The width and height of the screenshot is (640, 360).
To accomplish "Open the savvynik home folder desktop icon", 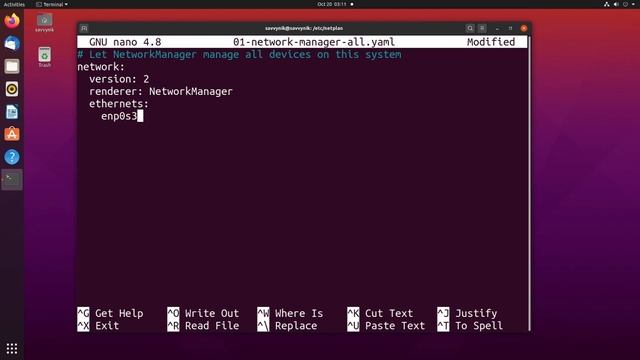I will point(44,23).
